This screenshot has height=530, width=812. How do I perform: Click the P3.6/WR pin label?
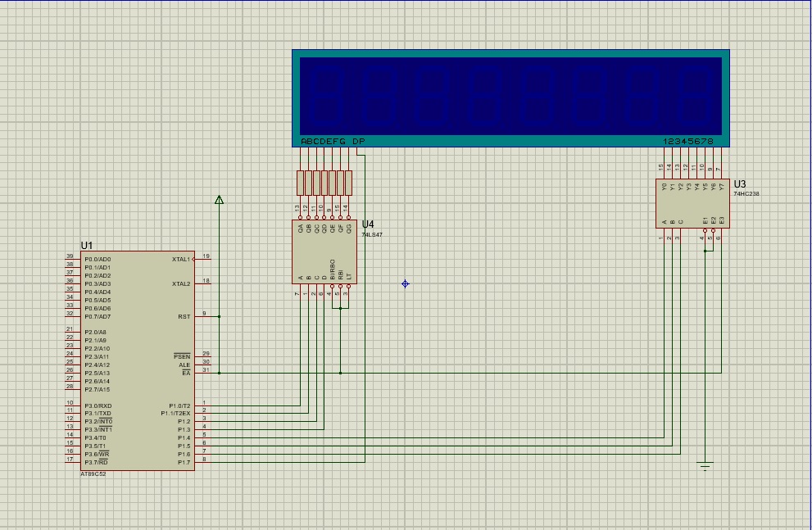coord(97,454)
